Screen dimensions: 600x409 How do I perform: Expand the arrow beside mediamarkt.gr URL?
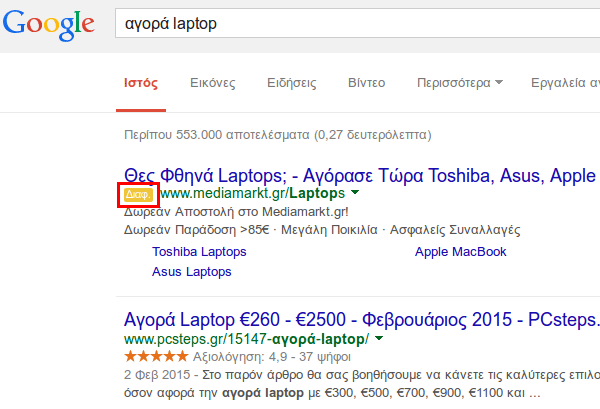tap(355, 192)
